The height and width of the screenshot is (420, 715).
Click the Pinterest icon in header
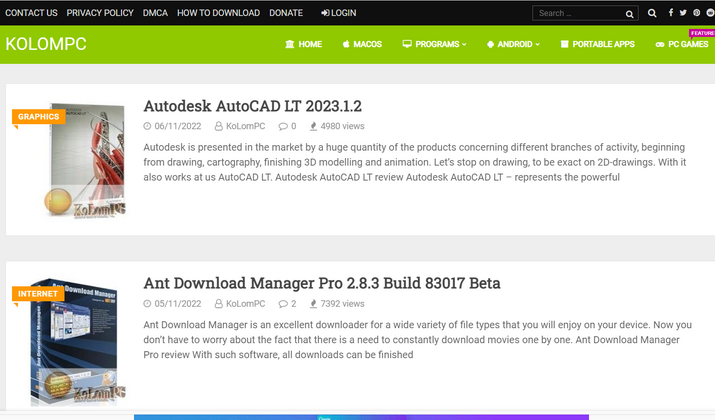pyautogui.click(x=697, y=13)
